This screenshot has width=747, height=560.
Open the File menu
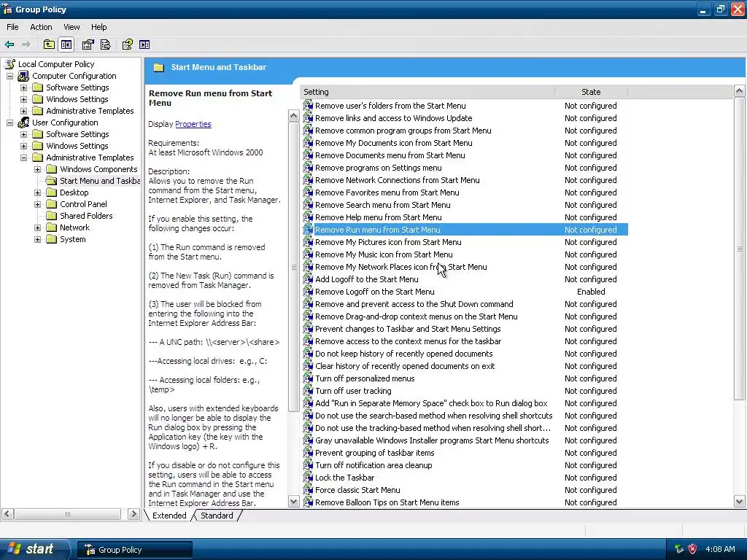coord(12,27)
